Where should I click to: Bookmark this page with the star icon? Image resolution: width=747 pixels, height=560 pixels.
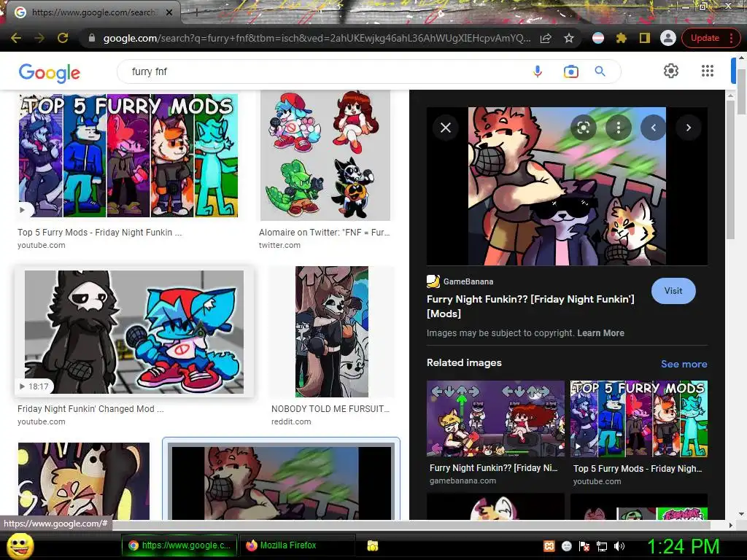569,38
